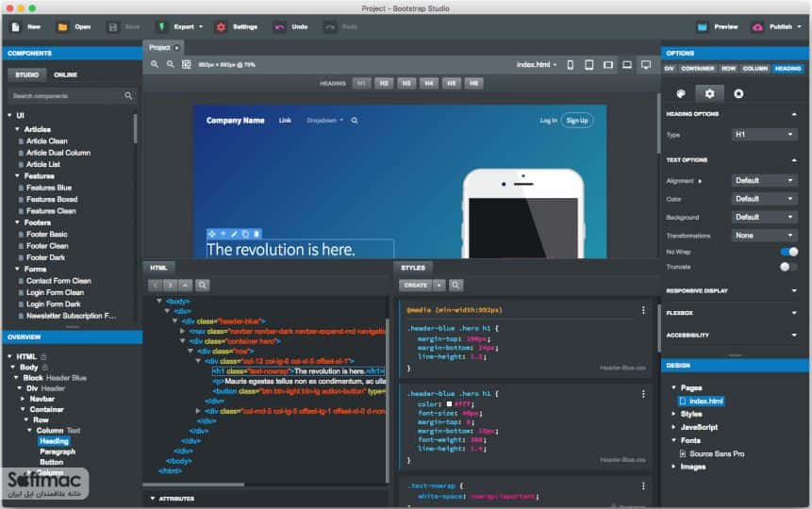
Task: Click the duplicate icon on selected heading
Action: click(x=245, y=234)
